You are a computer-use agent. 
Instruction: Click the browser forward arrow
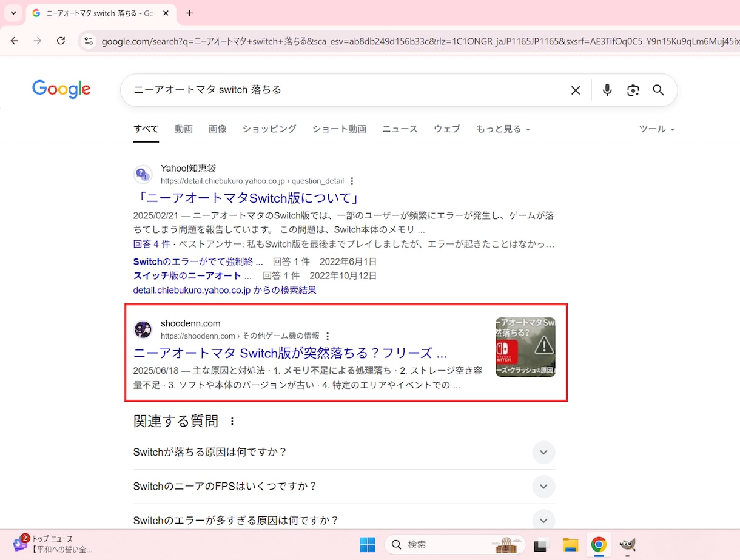pos(38,41)
